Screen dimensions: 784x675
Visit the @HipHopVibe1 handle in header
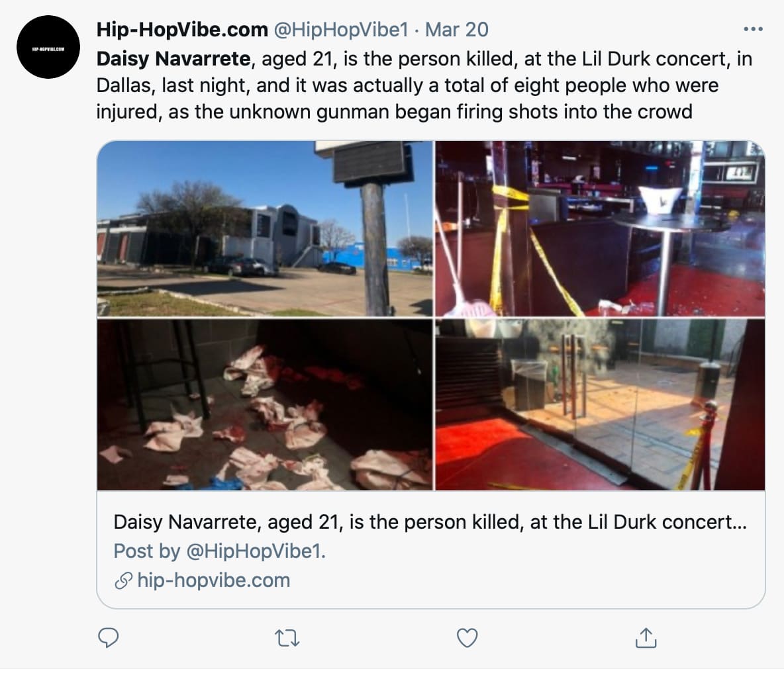click(340, 30)
